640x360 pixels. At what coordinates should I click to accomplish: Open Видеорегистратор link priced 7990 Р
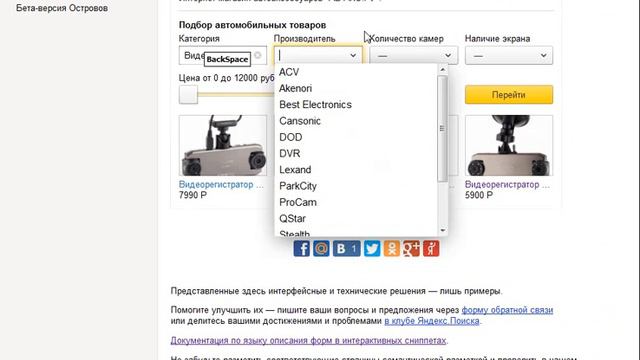(x=221, y=184)
